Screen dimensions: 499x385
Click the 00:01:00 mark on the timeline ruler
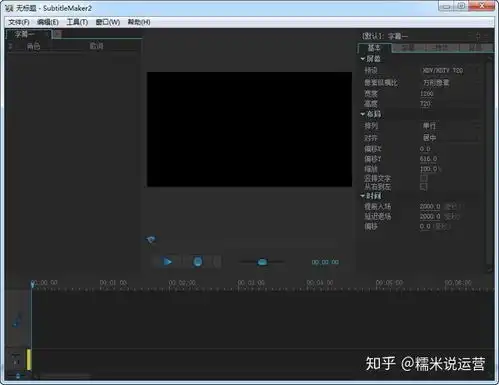(113, 283)
